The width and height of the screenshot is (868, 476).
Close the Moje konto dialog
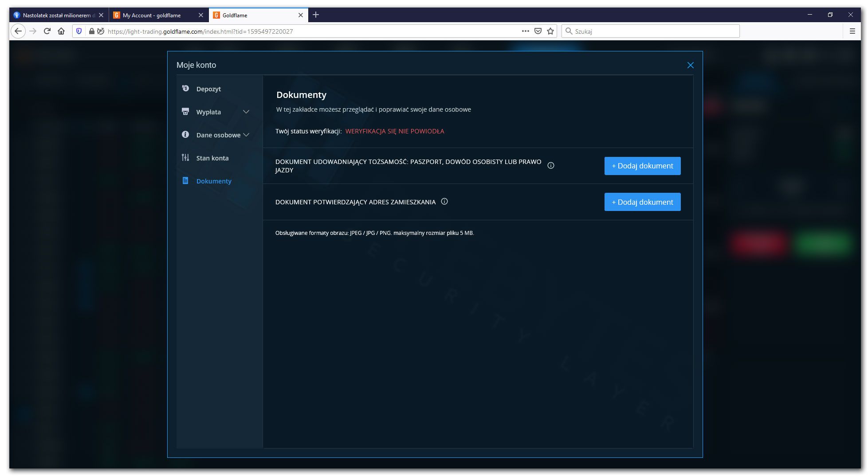(x=691, y=65)
